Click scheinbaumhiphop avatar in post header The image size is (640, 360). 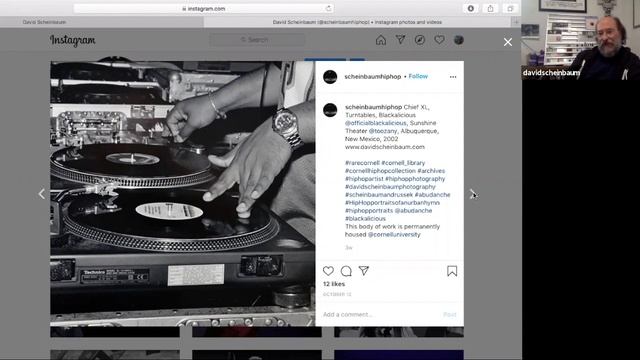[x=330, y=77]
